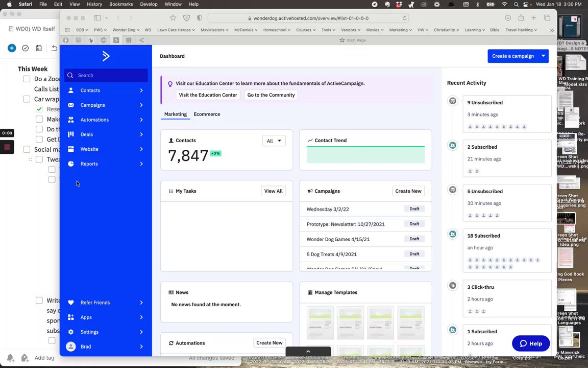
Task: Select the Marketing tab
Action: (x=175, y=114)
